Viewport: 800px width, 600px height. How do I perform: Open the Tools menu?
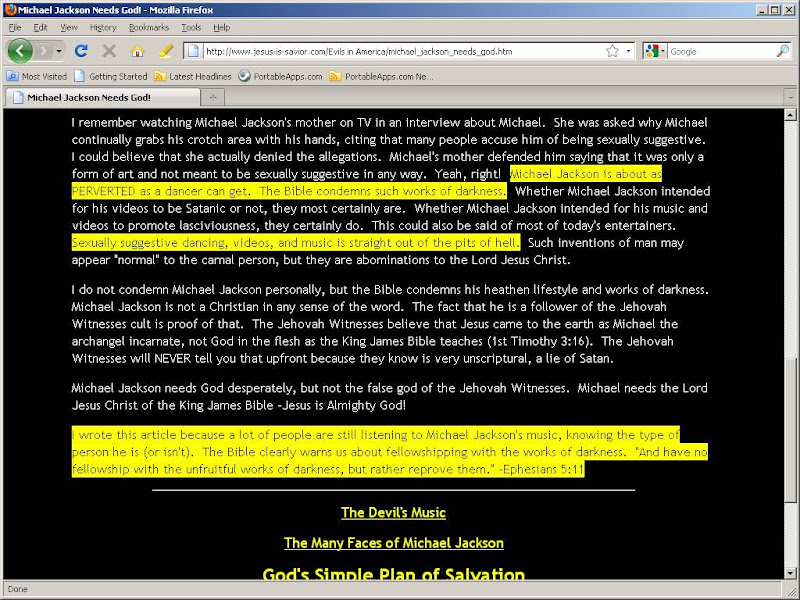pyautogui.click(x=191, y=28)
